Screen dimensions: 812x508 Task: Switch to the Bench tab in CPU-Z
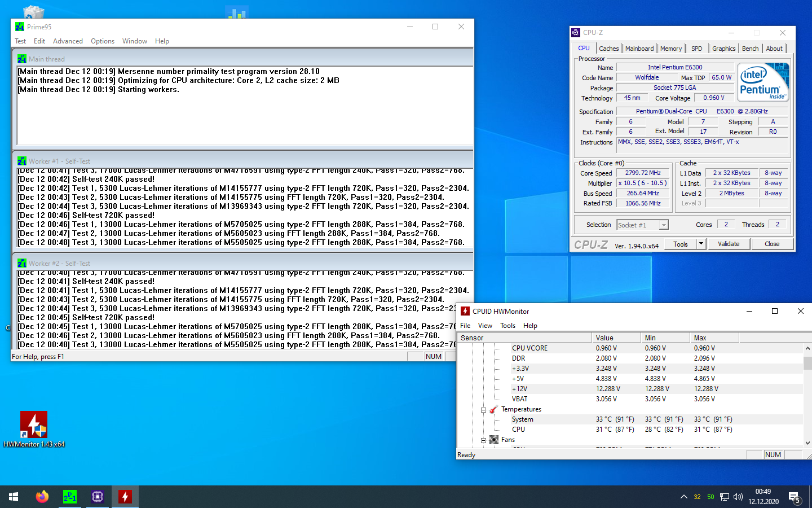[x=750, y=49]
